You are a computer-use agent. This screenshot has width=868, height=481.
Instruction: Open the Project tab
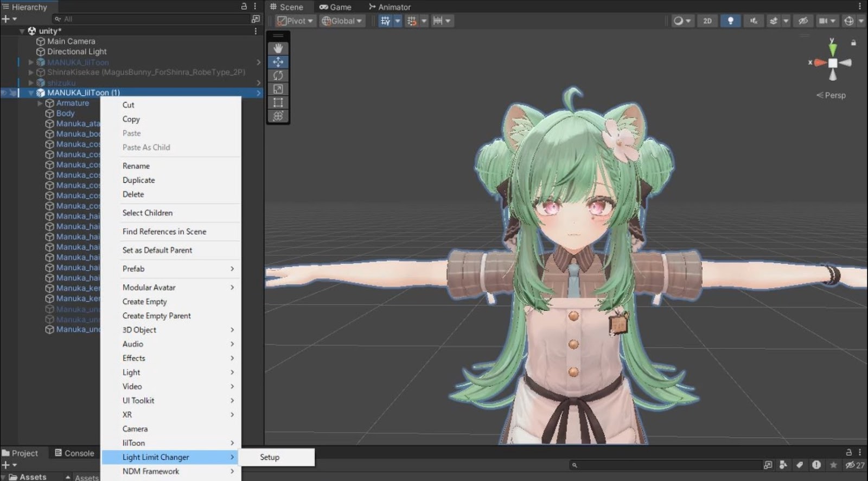coord(20,453)
